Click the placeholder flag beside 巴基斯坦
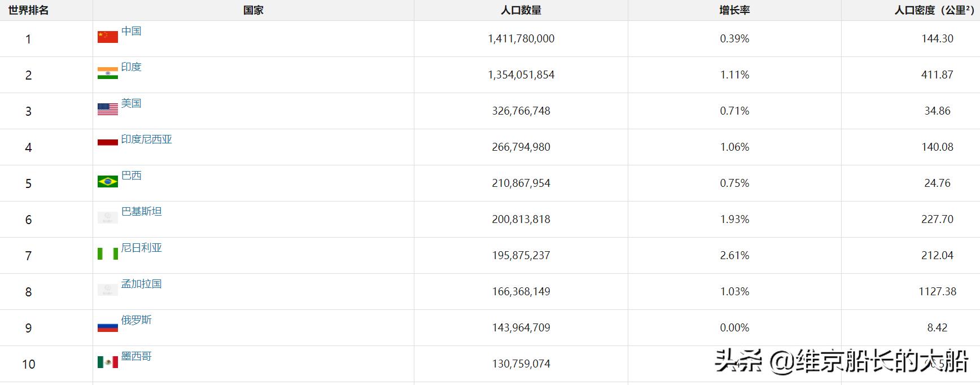980x385 pixels. (108, 217)
